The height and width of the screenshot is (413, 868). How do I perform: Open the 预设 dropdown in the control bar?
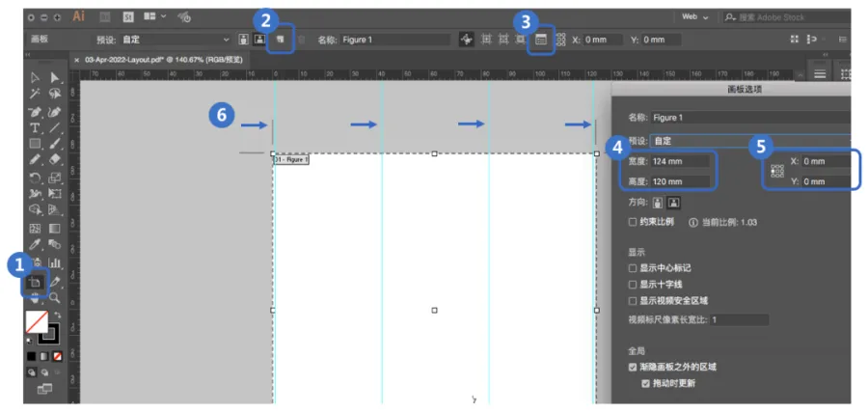[176, 40]
